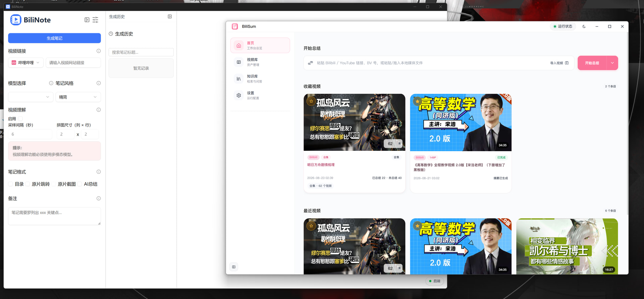The height and width of the screenshot is (299, 644).
Task: Click the 已总结 22 · 未总结 40 text
Action: tap(387, 178)
